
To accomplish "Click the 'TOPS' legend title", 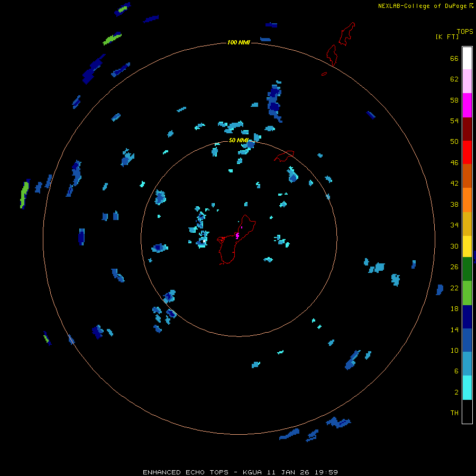I will [x=465, y=31].
